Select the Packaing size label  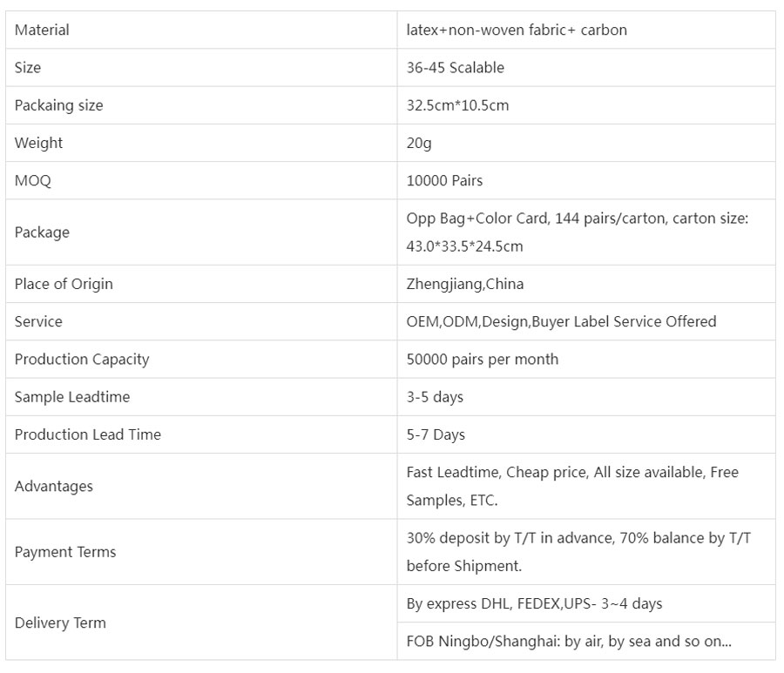point(58,105)
